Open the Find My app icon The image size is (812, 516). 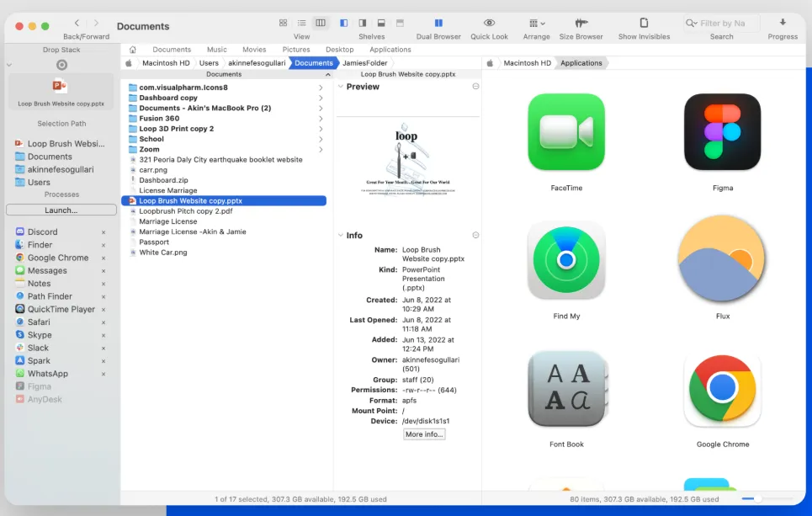[x=566, y=260]
